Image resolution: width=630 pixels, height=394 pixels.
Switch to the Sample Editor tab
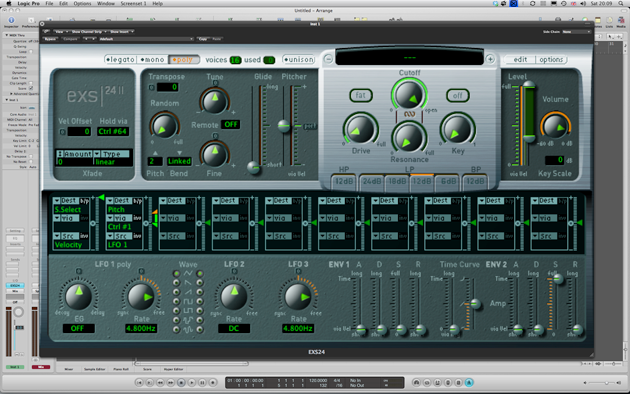point(94,369)
